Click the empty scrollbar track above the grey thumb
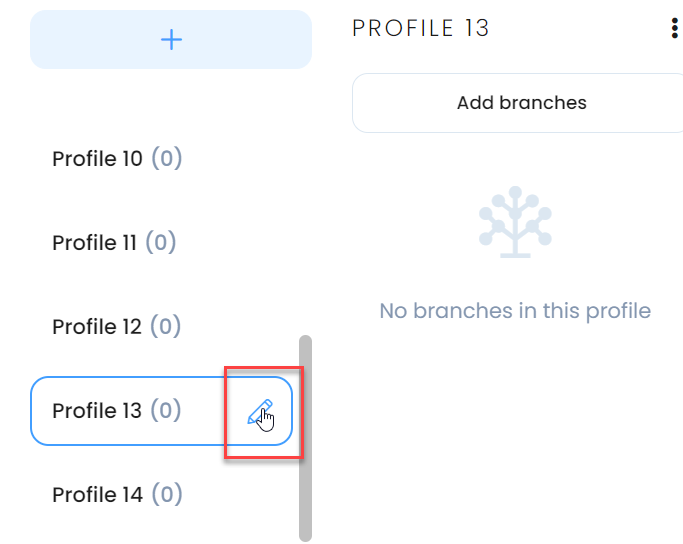 305,209
